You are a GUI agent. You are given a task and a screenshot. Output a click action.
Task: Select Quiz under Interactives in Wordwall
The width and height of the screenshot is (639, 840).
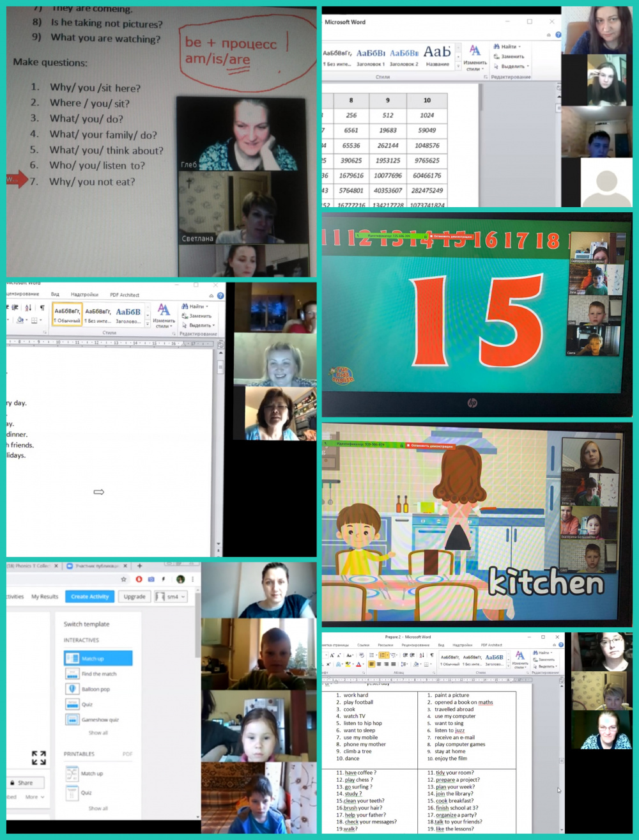pyautogui.click(x=80, y=704)
